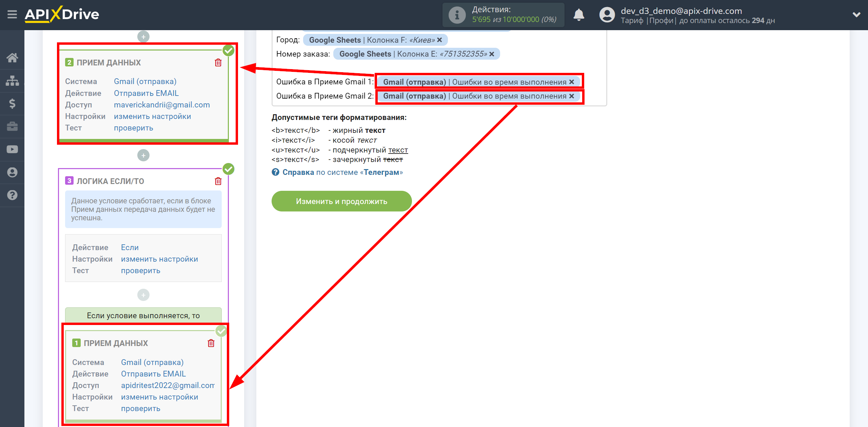This screenshot has width=868, height=427.
Task: Click изменить настройки in Logic step 3
Action: click(159, 259)
